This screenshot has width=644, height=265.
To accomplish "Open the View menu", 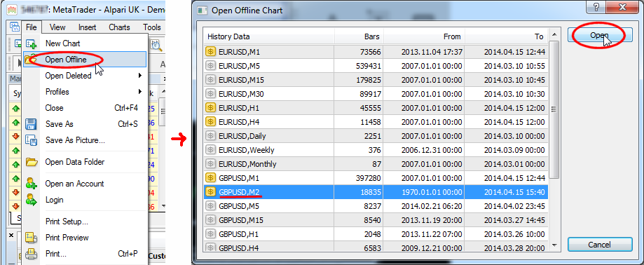I will pyautogui.click(x=57, y=27).
